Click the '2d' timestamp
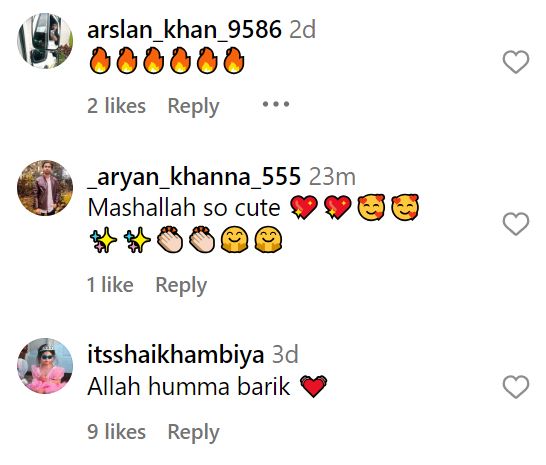 [303, 30]
